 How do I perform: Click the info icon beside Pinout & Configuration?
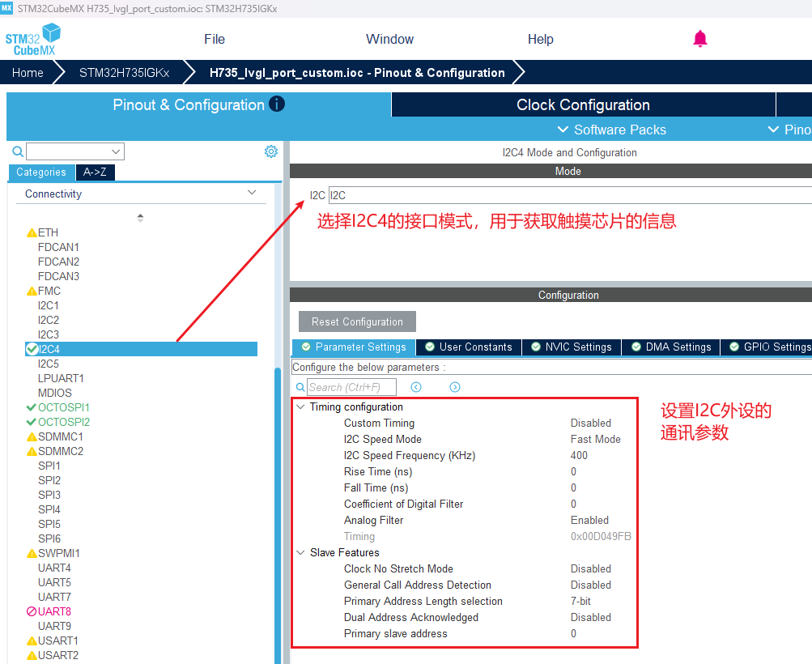277,104
